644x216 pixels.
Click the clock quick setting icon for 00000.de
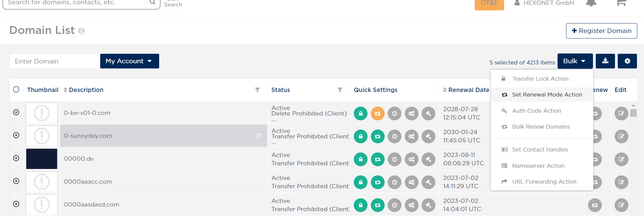coord(394,159)
